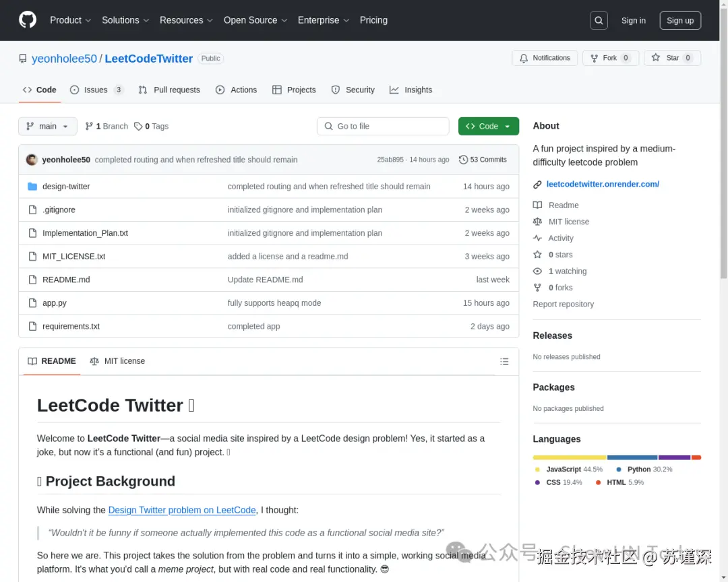
Task: Click the Notifications bell button
Action: (x=545, y=58)
